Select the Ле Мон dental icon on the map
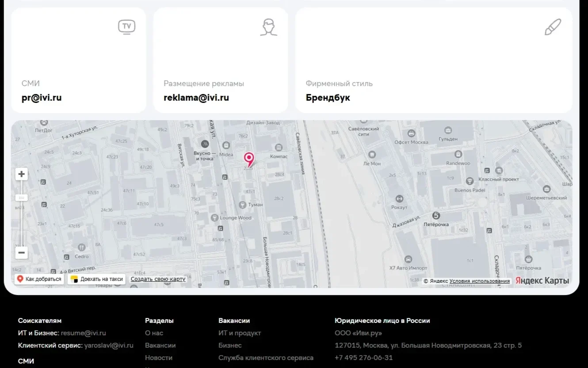 click(372, 155)
